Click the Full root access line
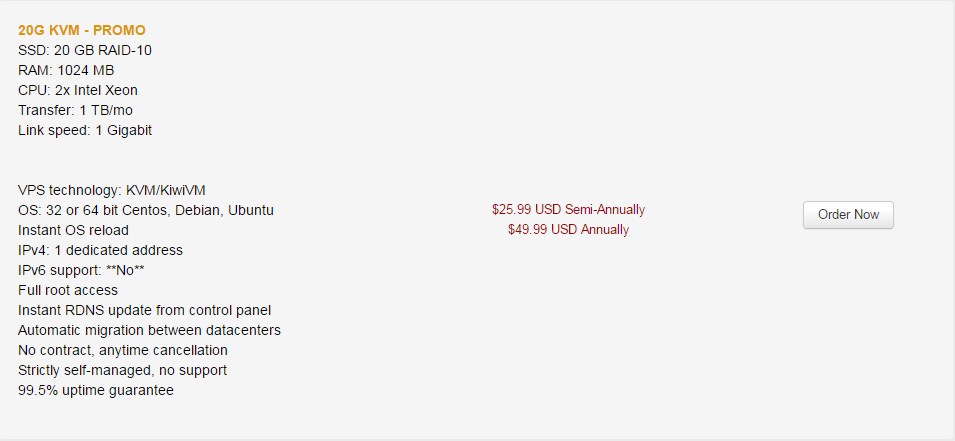The height and width of the screenshot is (441, 955). click(x=68, y=291)
